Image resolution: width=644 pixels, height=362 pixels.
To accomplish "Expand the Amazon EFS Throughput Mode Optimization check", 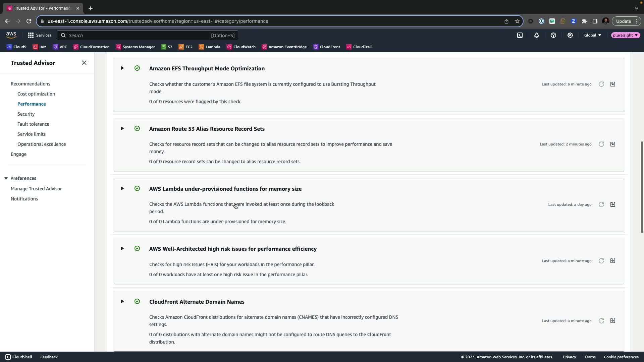I will click(x=122, y=68).
